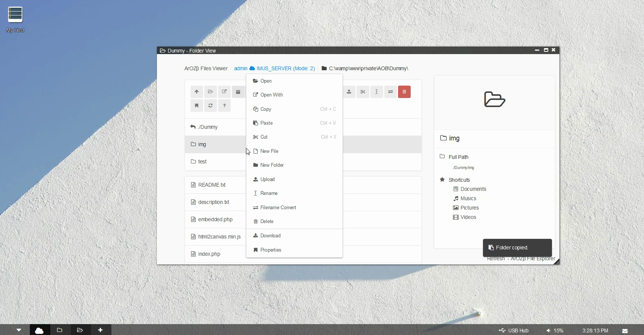Screen dimensions: 644x335
Task: Click the question mark help icon
Action: pos(224,106)
